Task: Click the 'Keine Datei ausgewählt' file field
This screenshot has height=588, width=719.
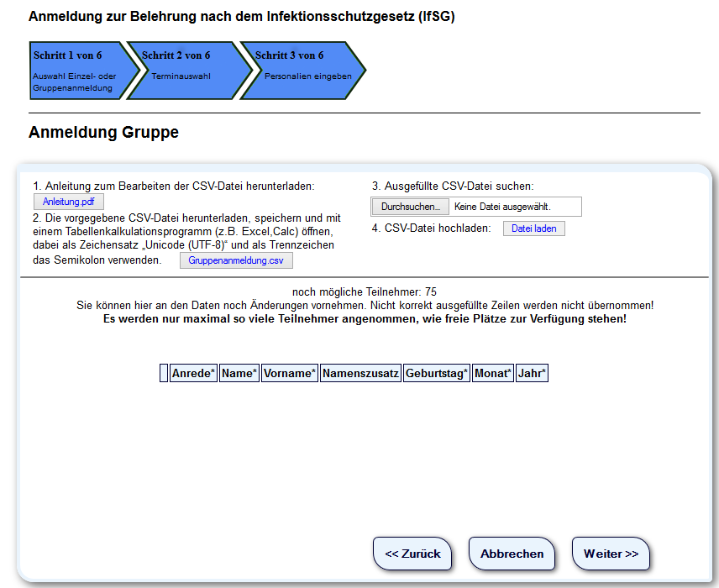Action: point(513,207)
